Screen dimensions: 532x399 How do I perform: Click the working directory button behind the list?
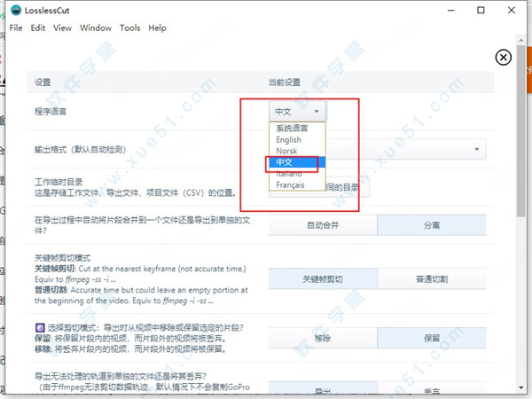click(x=348, y=187)
